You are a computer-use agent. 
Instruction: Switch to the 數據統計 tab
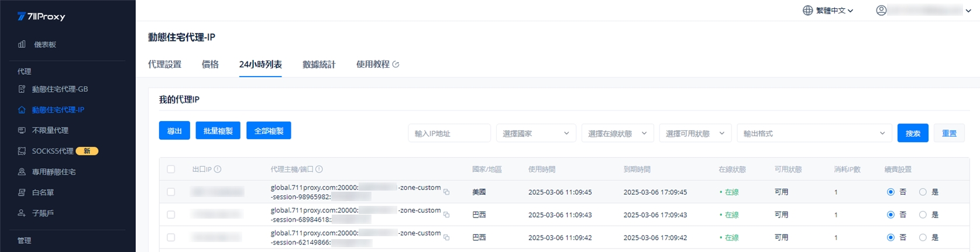point(319,64)
